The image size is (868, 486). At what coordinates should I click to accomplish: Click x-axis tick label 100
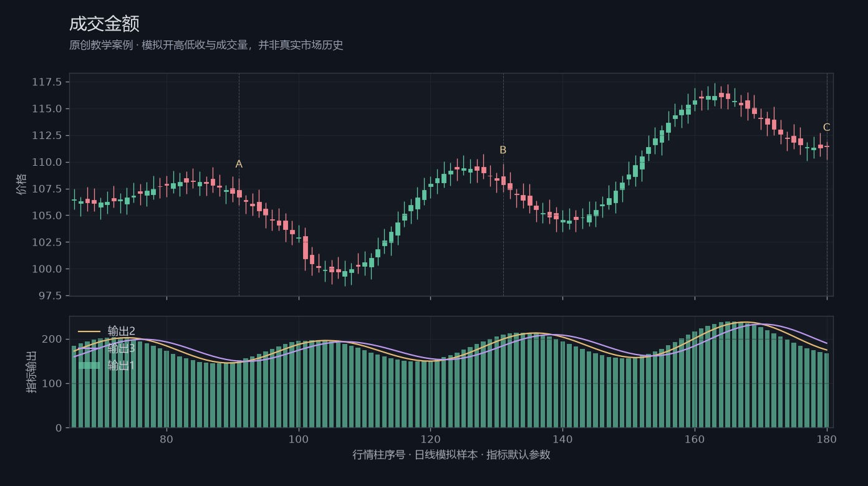(299, 439)
